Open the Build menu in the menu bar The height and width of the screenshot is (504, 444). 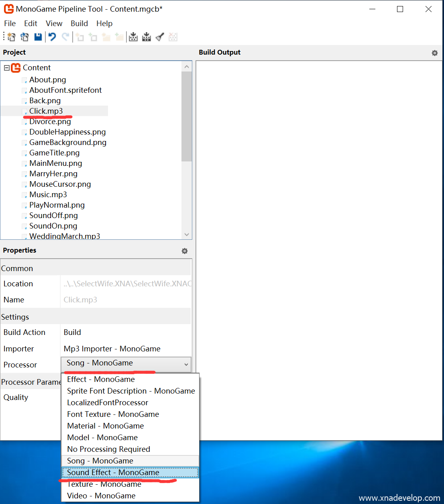click(79, 24)
